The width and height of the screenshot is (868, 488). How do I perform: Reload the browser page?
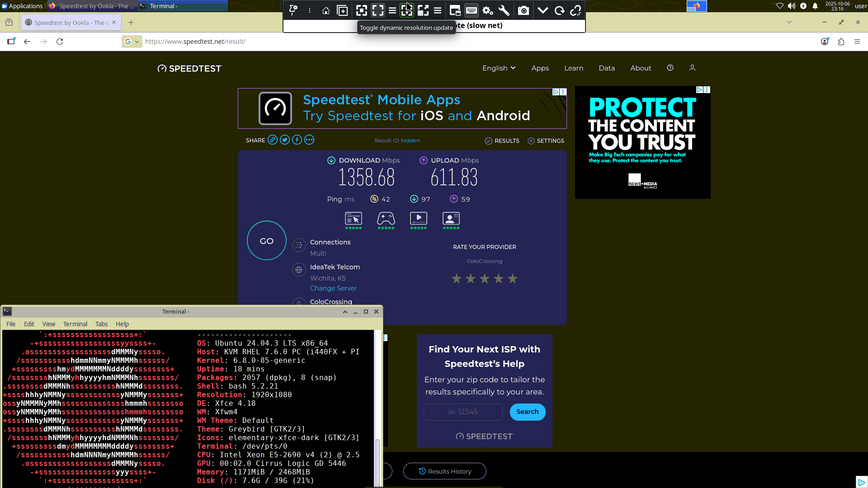60,42
